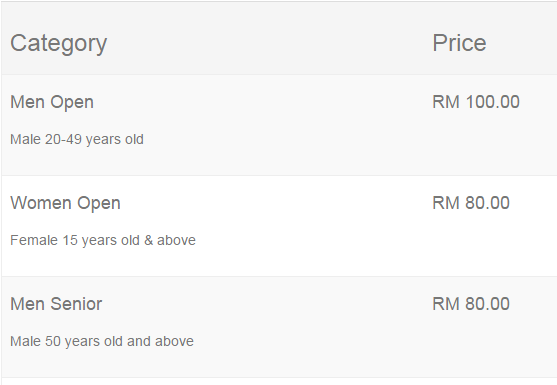Click the ampersand in the Women Open description
The image size is (557, 385).
tap(148, 240)
